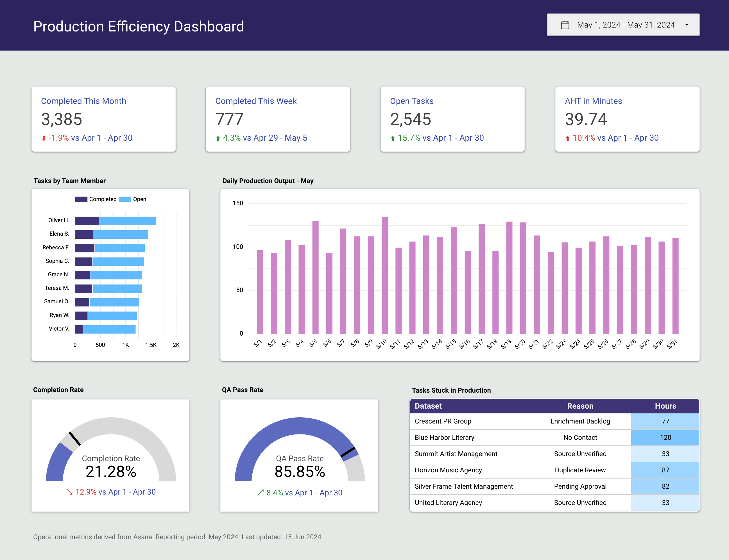
Task: Click the green up arrow on Completed This Week
Action: coord(218,138)
